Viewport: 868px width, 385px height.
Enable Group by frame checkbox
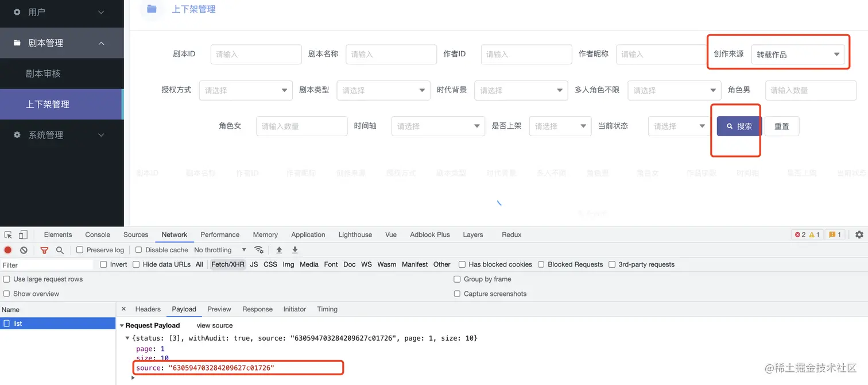(x=457, y=279)
